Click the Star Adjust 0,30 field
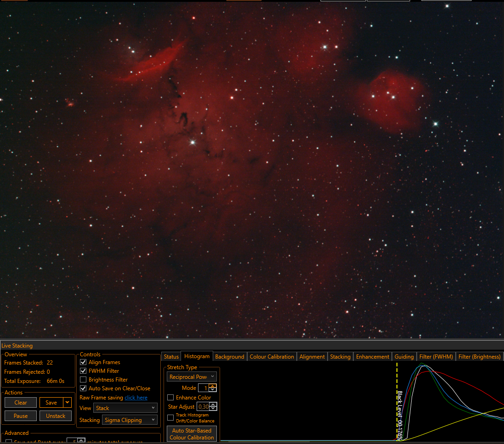 (203, 406)
